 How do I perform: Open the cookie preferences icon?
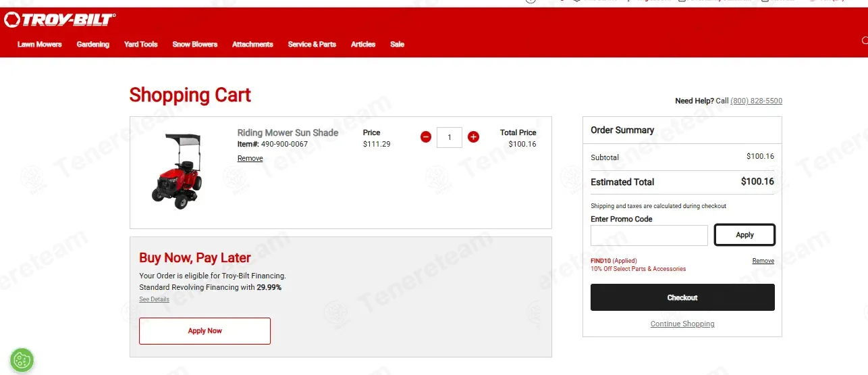pyautogui.click(x=22, y=359)
